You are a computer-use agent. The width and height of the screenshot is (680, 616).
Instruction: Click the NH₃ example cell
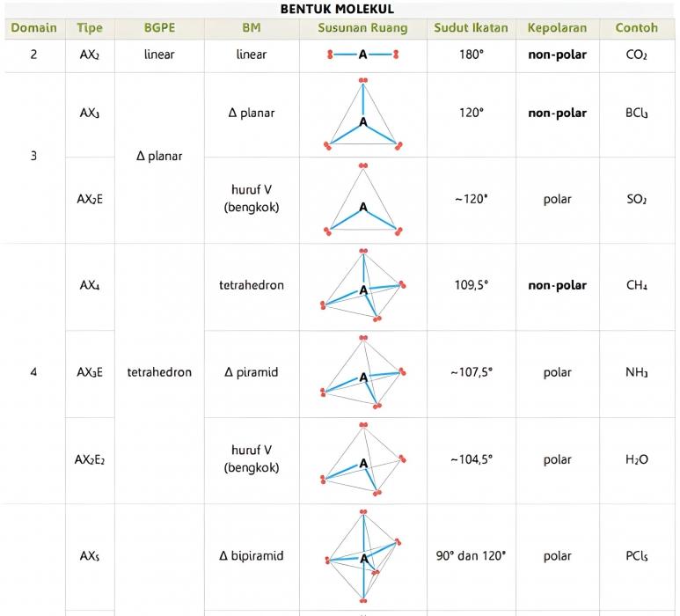coord(636,372)
